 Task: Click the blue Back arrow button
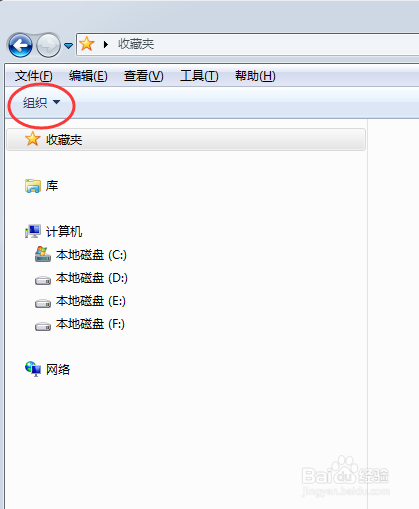(20, 45)
